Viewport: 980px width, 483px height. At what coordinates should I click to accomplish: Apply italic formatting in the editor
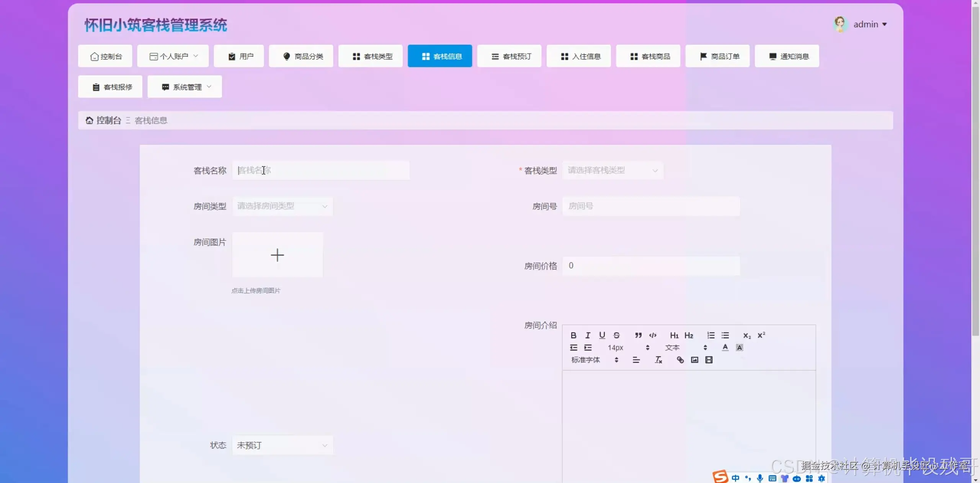tap(588, 335)
